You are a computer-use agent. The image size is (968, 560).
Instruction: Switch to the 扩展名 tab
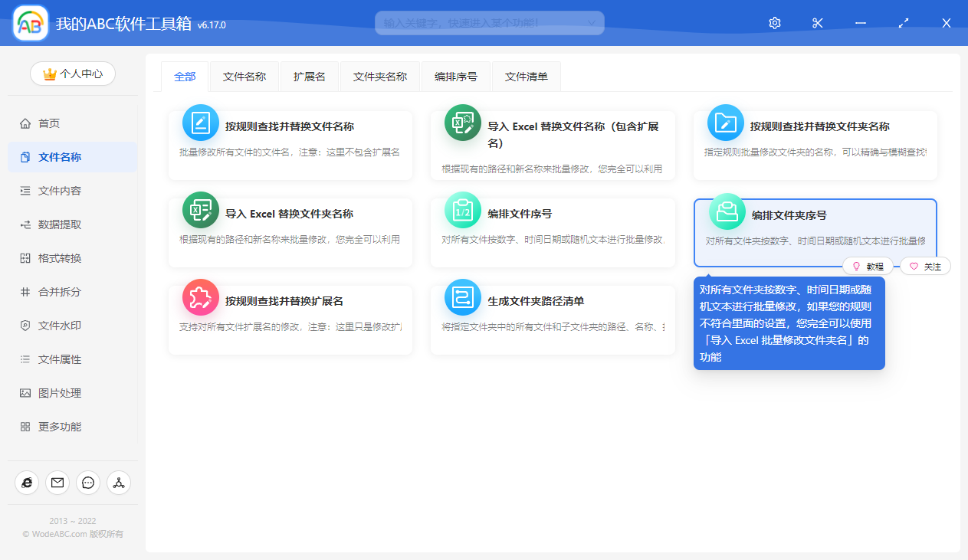(x=310, y=77)
